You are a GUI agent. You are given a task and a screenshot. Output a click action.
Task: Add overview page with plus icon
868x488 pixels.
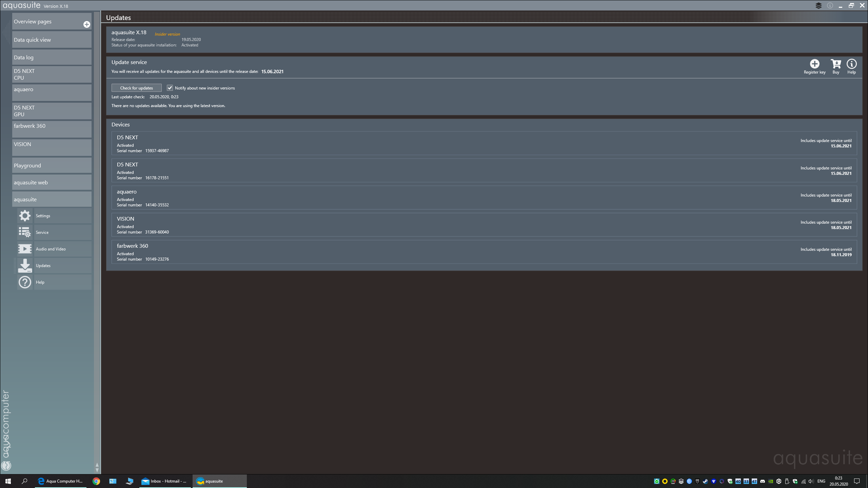[x=87, y=24]
